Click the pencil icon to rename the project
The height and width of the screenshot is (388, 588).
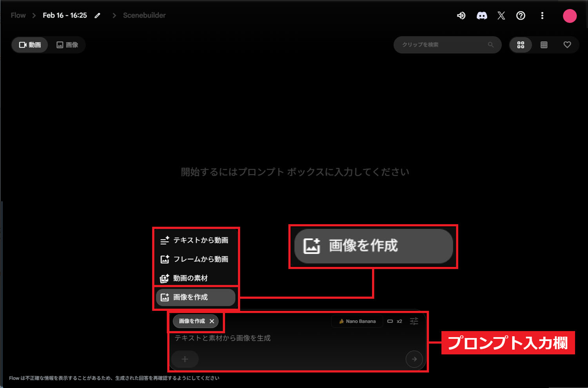pos(97,15)
